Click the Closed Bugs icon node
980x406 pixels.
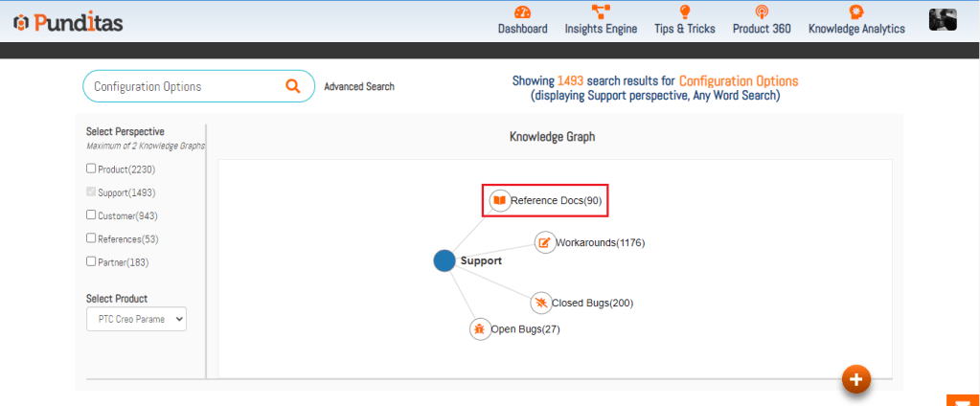coord(540,303)
